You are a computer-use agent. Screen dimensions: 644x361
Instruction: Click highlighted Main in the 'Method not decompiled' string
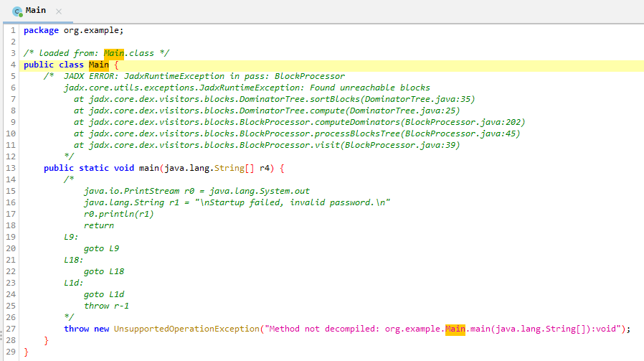pos(455,329)
